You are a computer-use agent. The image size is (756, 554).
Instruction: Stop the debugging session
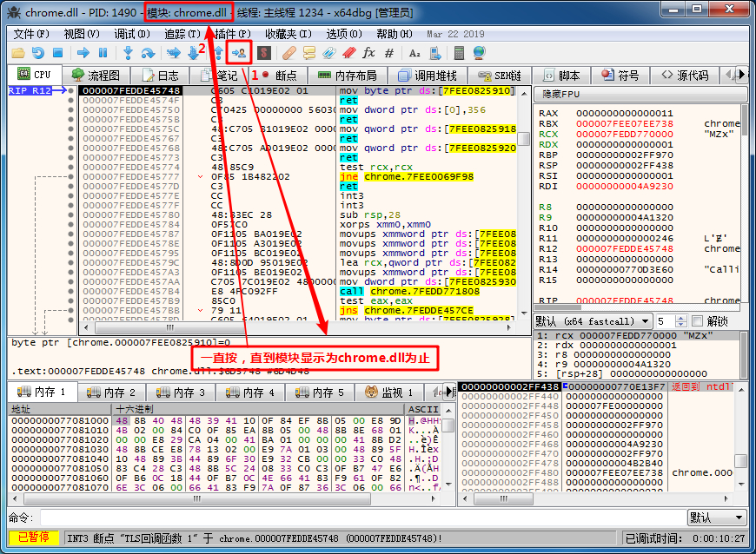coord(58,53)
